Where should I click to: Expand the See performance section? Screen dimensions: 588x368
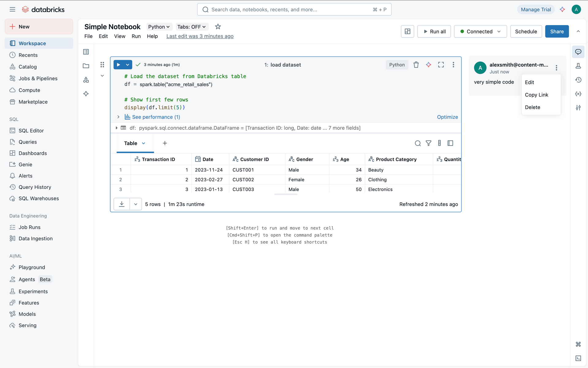(x=118, y=117)
